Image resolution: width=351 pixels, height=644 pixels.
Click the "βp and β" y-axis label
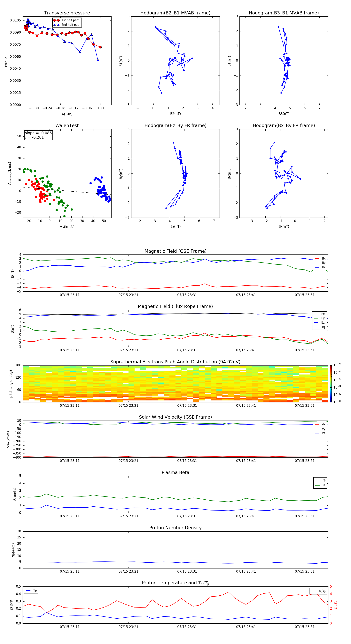tap(14, 494)
